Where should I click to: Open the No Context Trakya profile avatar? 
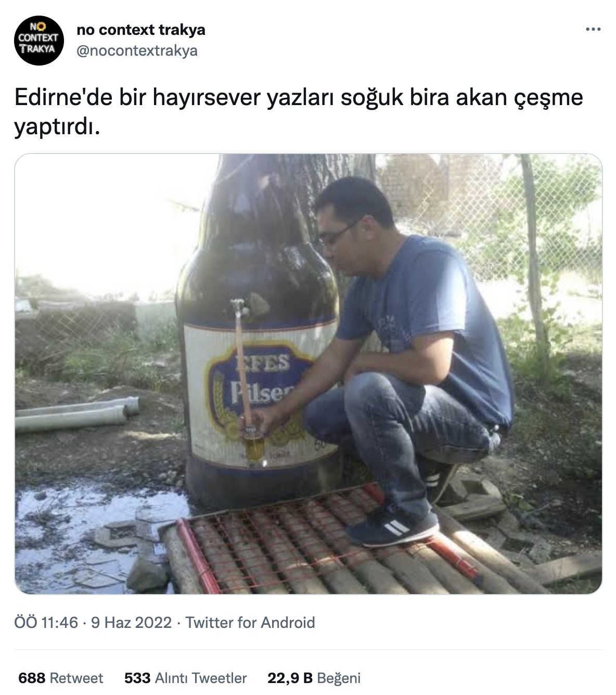(x=38, y=40)
